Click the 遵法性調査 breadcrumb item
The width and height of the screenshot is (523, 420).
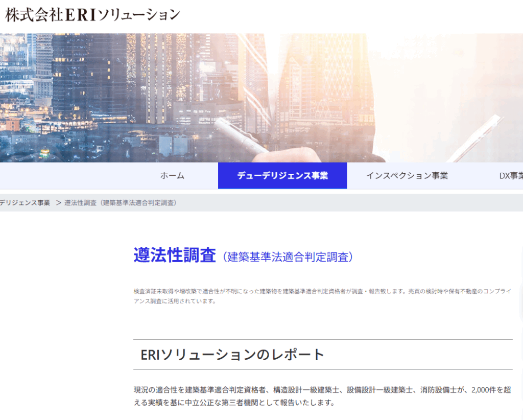[121, 203]
